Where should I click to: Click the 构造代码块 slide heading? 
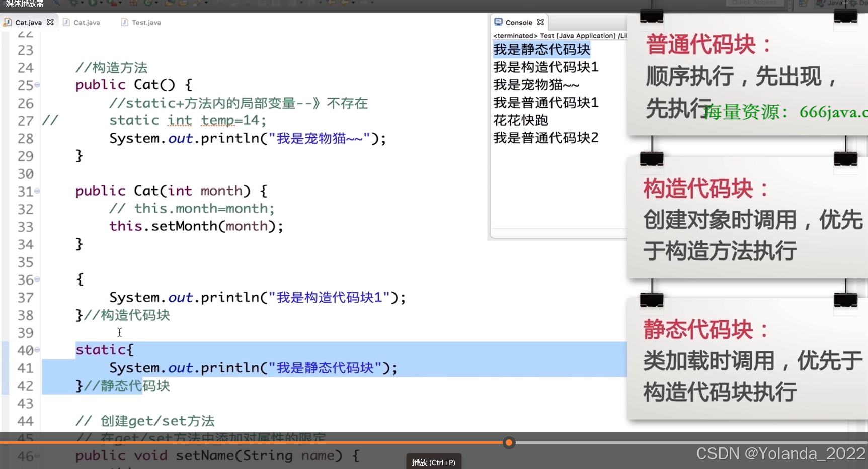point(706,189)
